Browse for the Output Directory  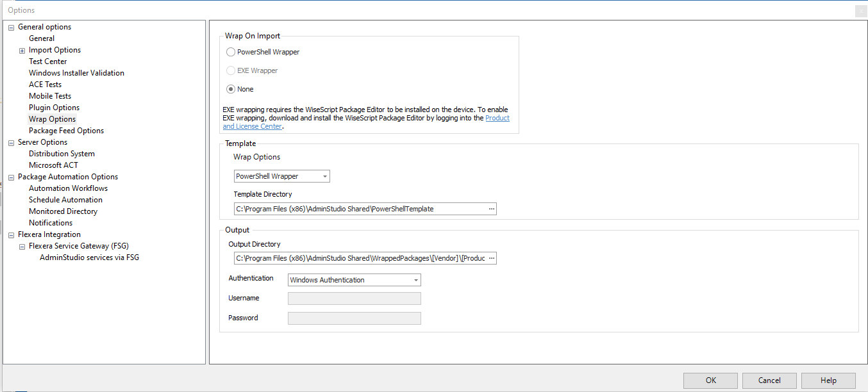click(490, 257)
